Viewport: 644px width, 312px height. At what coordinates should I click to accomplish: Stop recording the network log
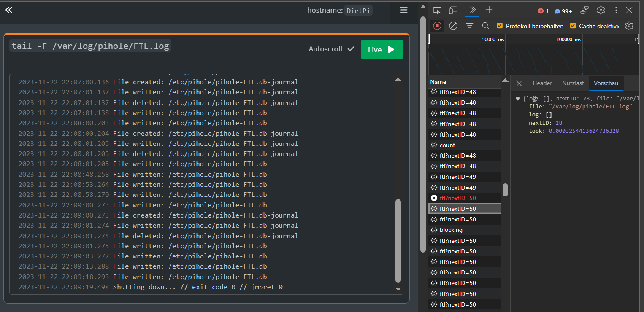click(x=437, y=26)
